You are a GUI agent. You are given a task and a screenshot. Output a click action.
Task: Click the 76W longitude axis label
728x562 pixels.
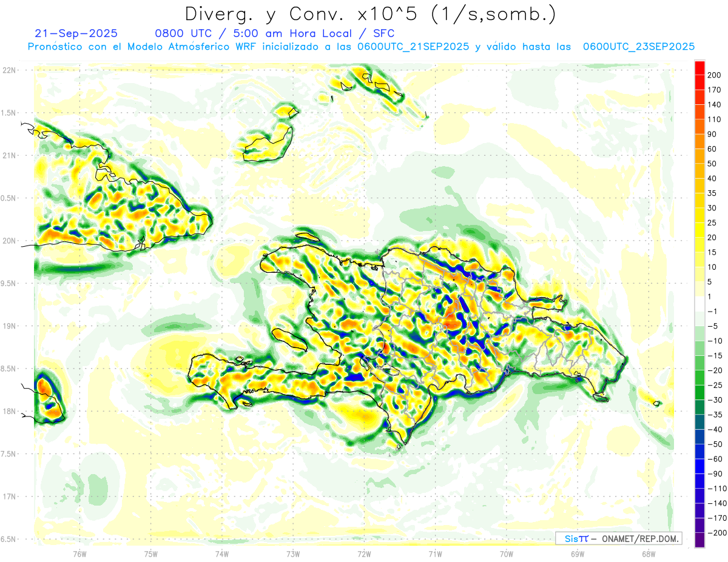[x=79, y=554]
